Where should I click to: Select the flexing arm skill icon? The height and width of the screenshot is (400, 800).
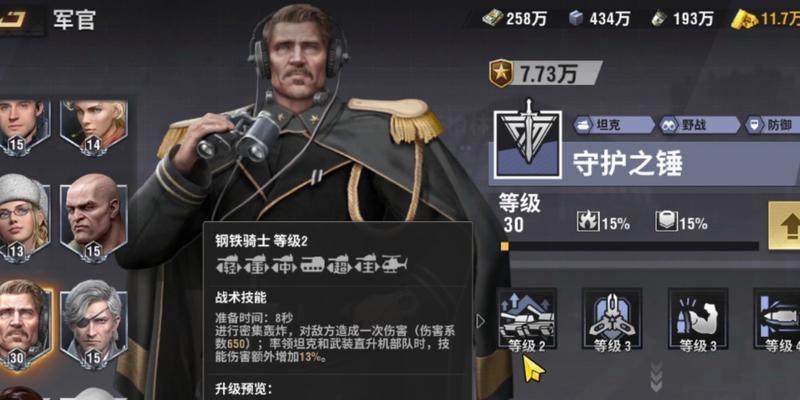click(x=697, y=319)
